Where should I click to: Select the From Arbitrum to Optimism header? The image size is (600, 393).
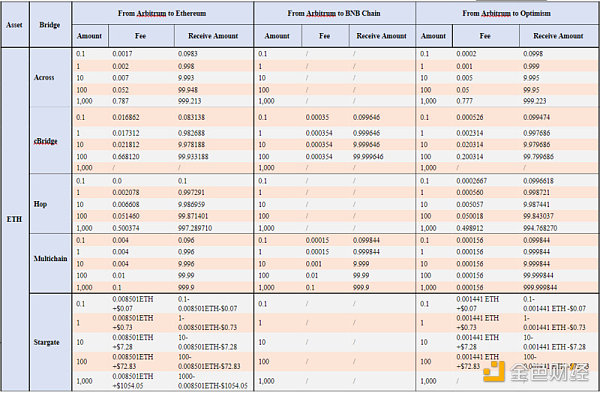click(x=507, y=13)
